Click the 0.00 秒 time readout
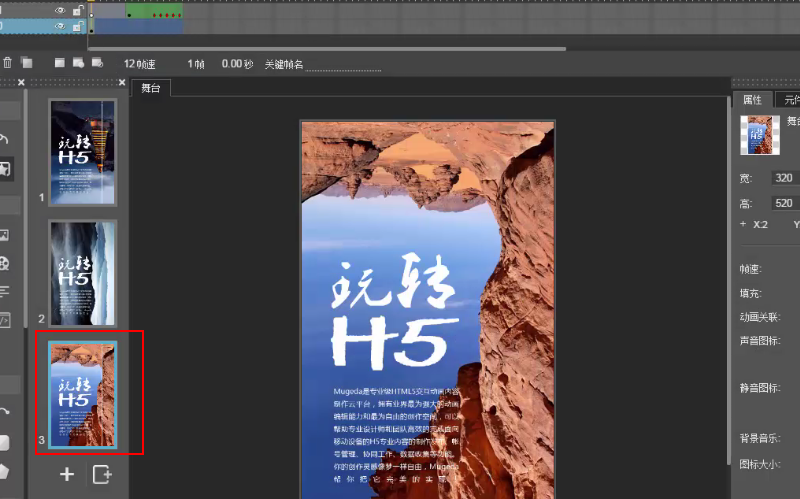 click(237, 64)
